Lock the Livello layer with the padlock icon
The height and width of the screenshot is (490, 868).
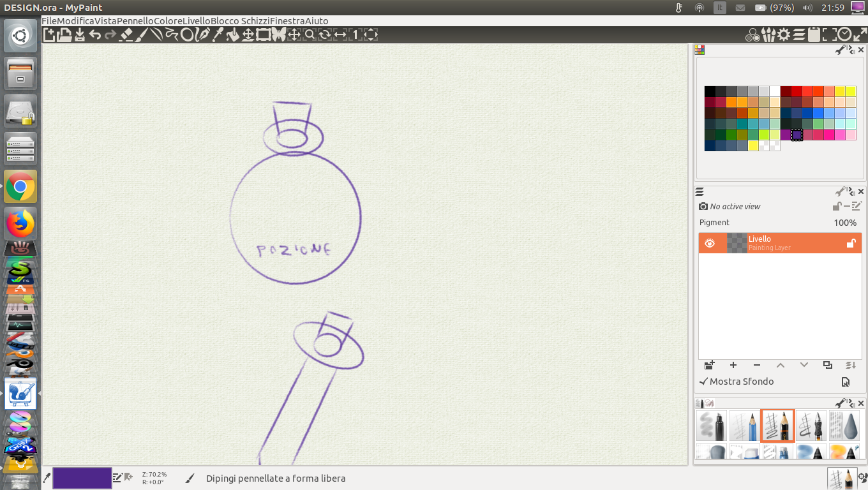point(851,242)
